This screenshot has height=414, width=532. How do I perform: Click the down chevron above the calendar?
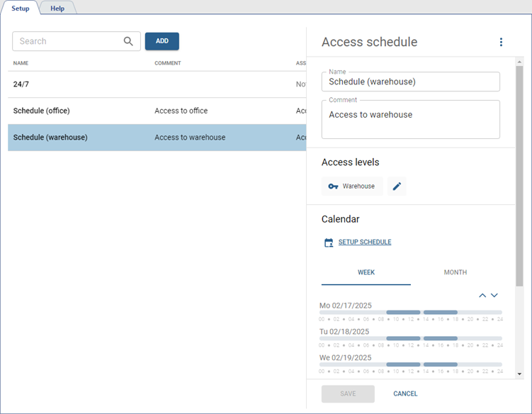494,295
